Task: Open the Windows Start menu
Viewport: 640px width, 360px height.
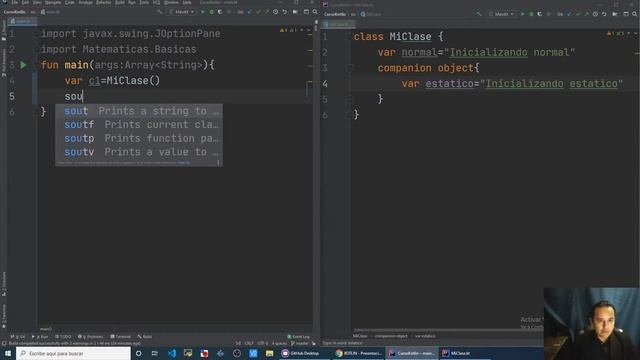Action: [x=7, y=353]
